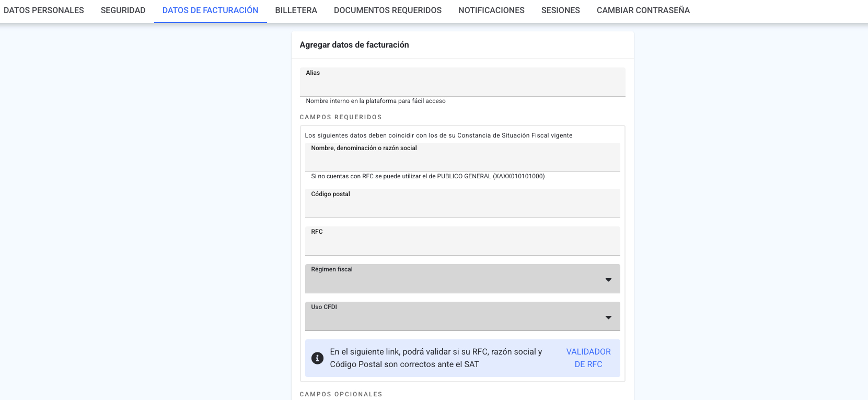Click the Constancia de Situación Fiscal notice text
This screenshot has height=400, width=868.
[x=438, y=135]
